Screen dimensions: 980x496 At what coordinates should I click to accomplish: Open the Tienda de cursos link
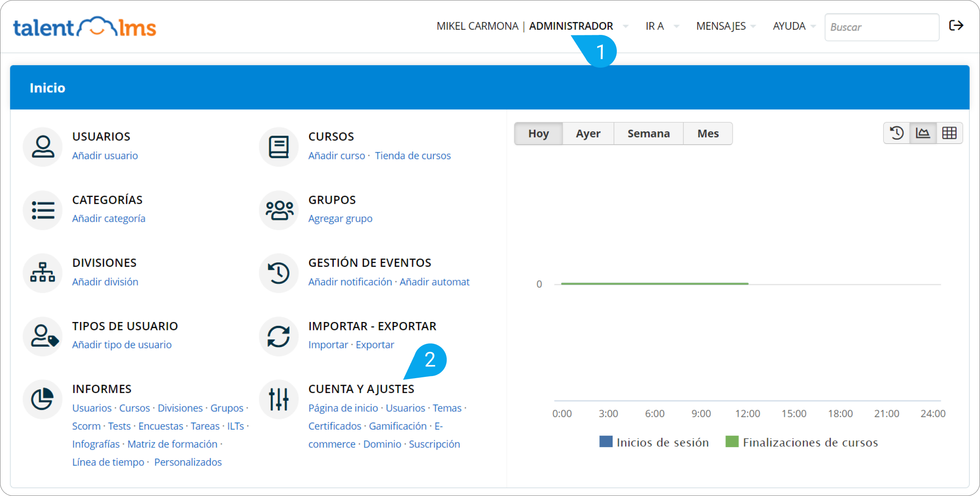coord(413,156)
